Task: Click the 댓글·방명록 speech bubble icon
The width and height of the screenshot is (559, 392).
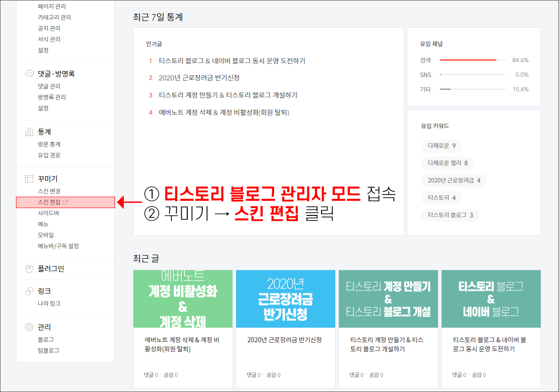Action: tap(29, 73)
